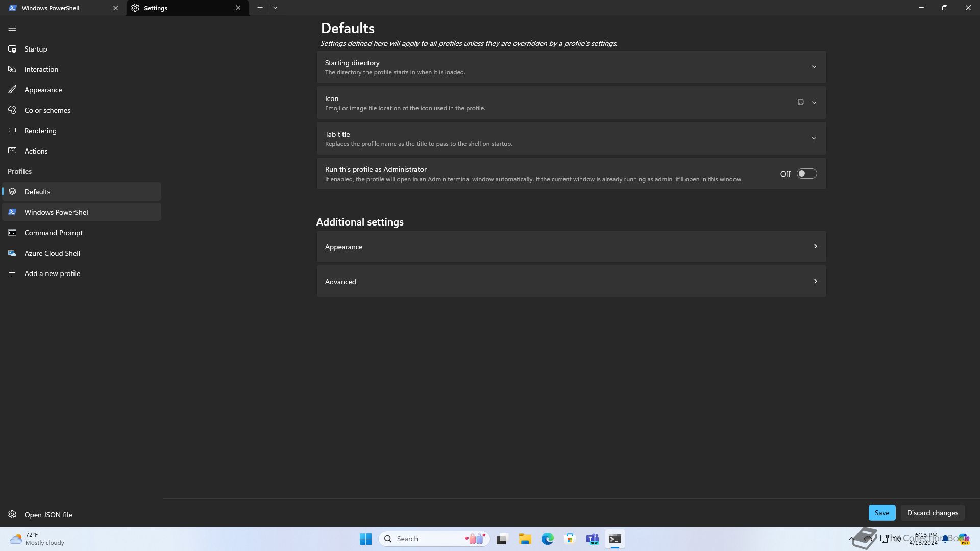The width and height of the screenshot is (980, 551).
Task: Open a new tab with plus button
Action: pyautogui.click(x=260, y=8)
